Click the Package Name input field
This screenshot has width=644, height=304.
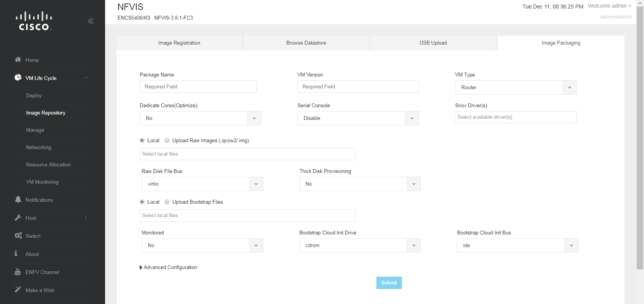click(x=198, y=87)
